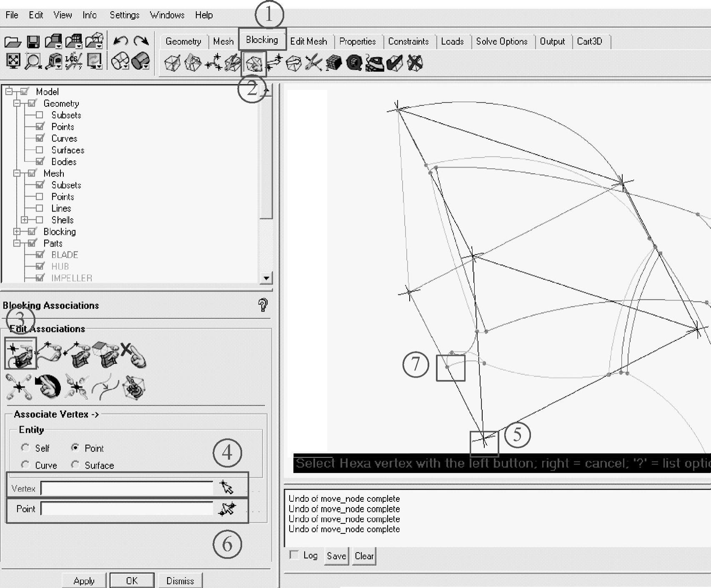Collapse the Geometry node in the model tree
711x588 pixels.
pyautogui.click(x=17, y=103)
